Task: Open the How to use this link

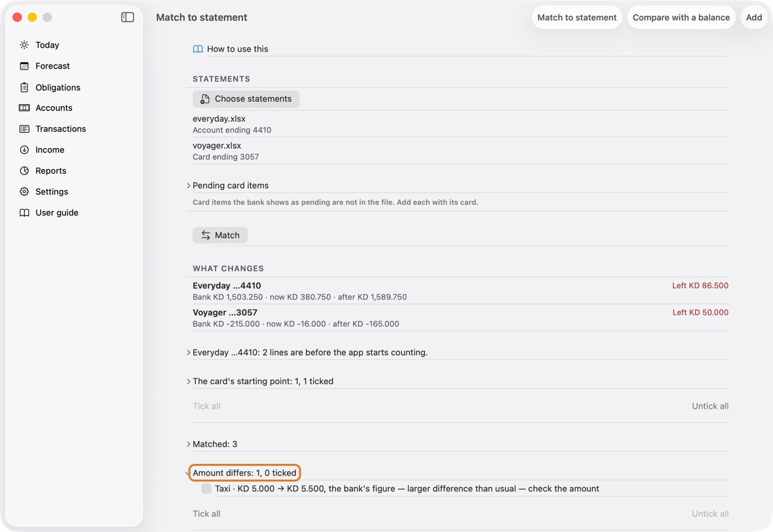Action: pos(238,49)
